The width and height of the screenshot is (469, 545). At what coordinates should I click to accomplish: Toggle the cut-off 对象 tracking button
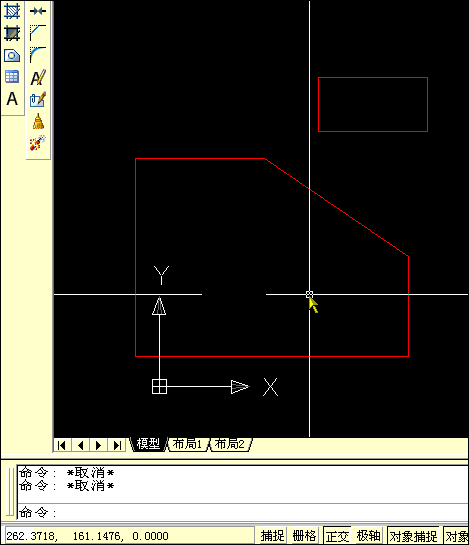(x=456, y=536)
